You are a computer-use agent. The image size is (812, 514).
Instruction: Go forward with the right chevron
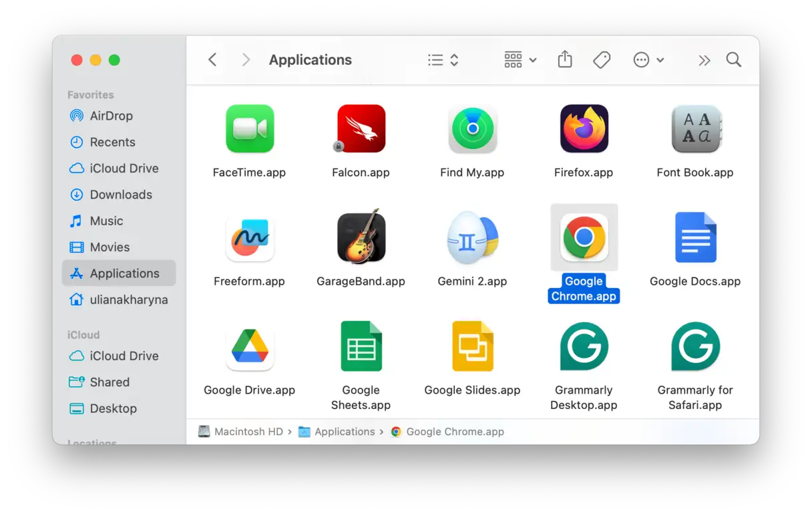[246, 59]
